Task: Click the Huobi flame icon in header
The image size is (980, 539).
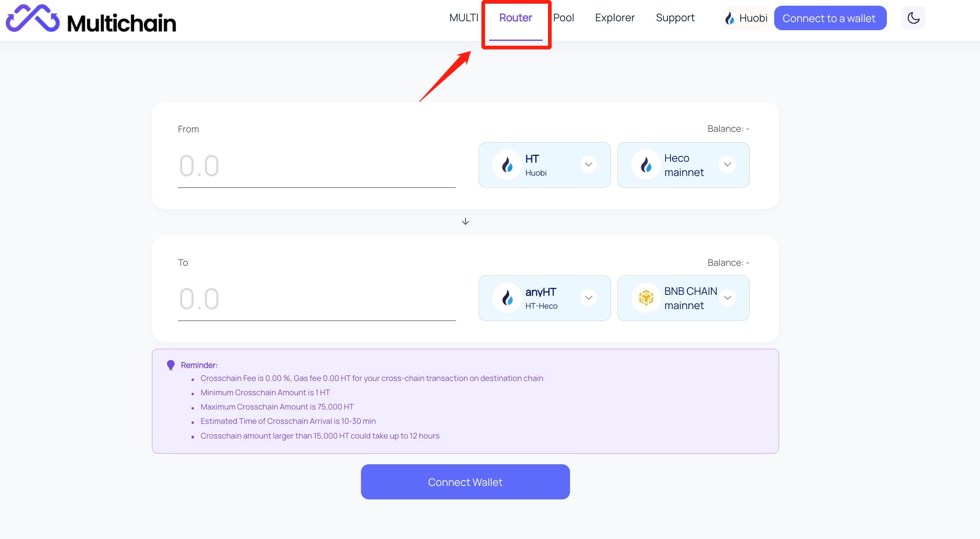Action: [x=730, y=18]
